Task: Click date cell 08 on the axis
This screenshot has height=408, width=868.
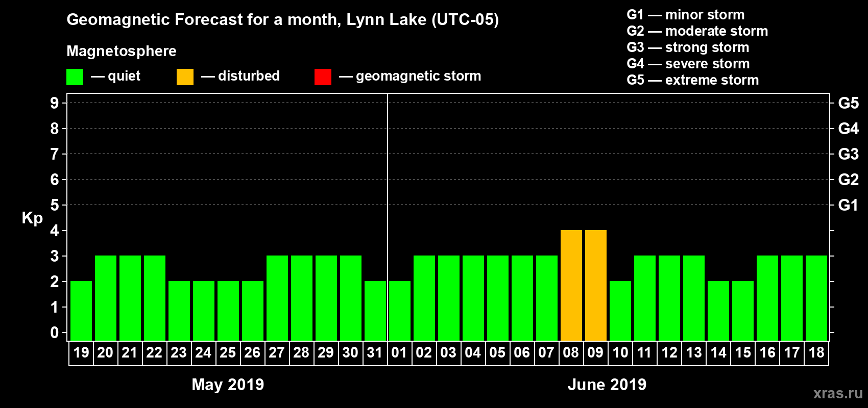Action: coord(571,353)
